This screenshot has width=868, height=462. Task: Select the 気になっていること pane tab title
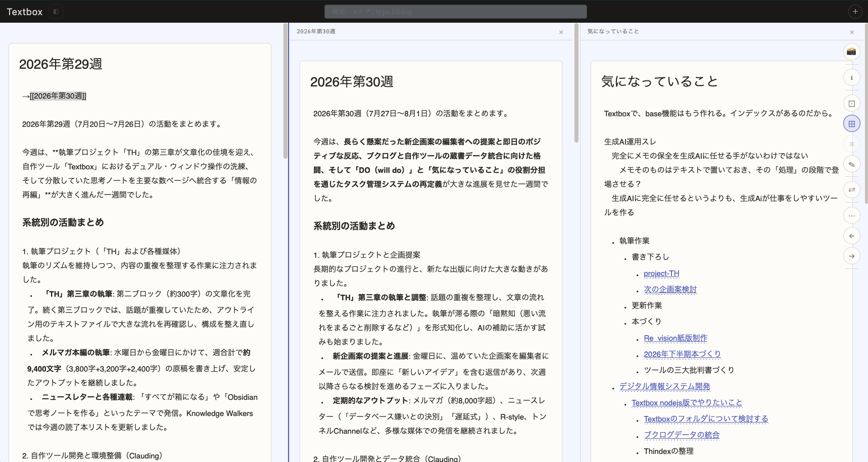click(x=613, y=31)
